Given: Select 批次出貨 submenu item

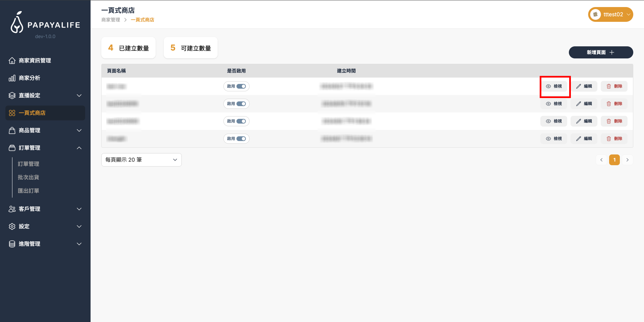Looking at the screenshot, I should [x=29, y=177].
